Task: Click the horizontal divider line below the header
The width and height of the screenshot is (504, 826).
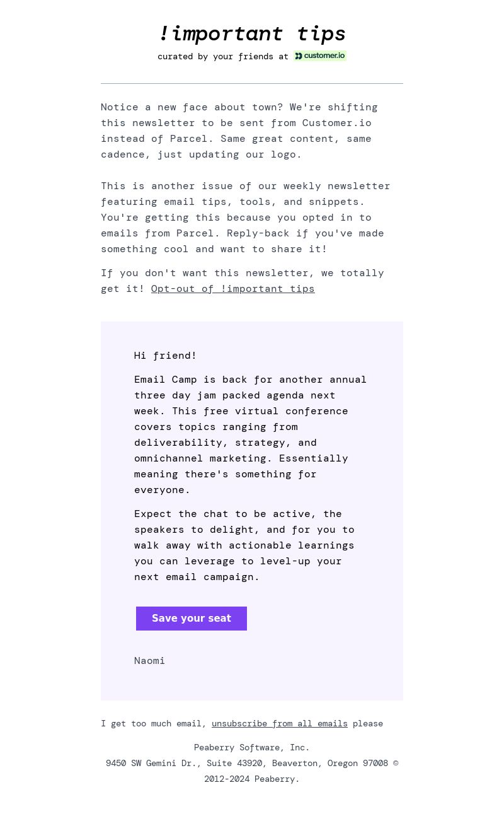Action: click(x=252, y=83)
